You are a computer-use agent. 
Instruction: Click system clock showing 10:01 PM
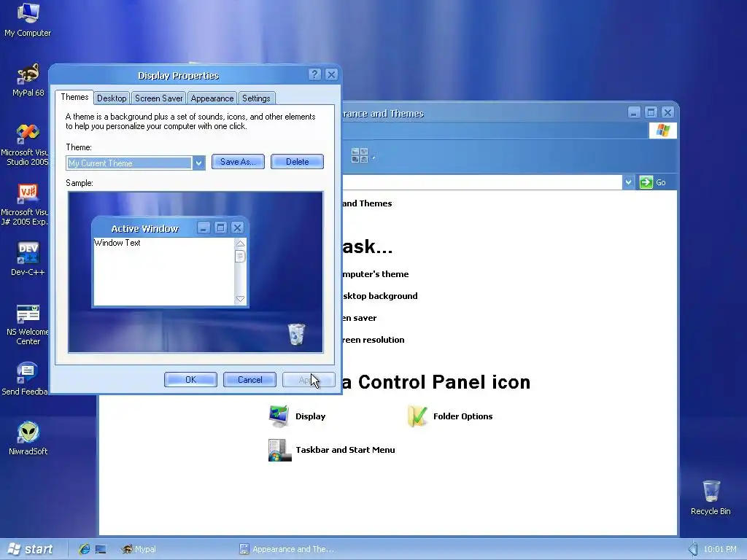click(x=720, y=549)
